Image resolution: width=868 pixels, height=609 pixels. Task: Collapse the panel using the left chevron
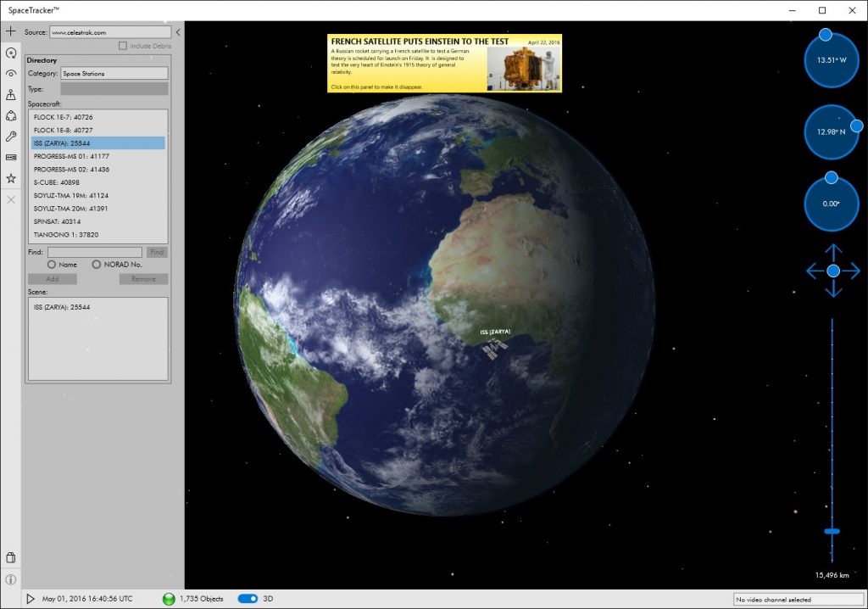[177, 32]
